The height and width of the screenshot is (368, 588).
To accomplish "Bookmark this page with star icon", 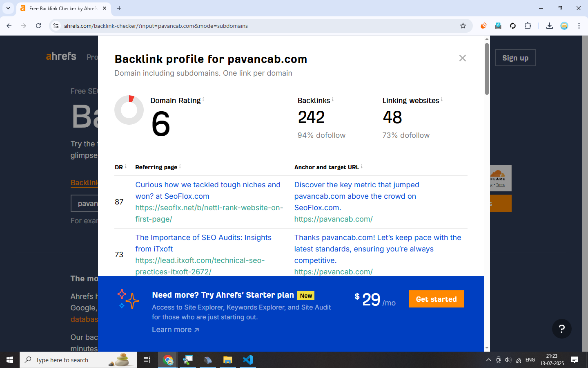I will coord(463,26).
